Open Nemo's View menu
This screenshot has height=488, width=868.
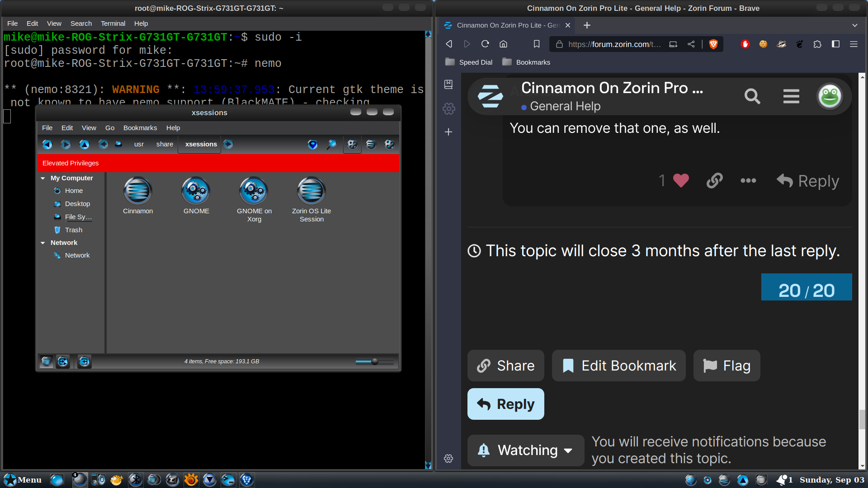pyautogui.click(x=89, y=128)
